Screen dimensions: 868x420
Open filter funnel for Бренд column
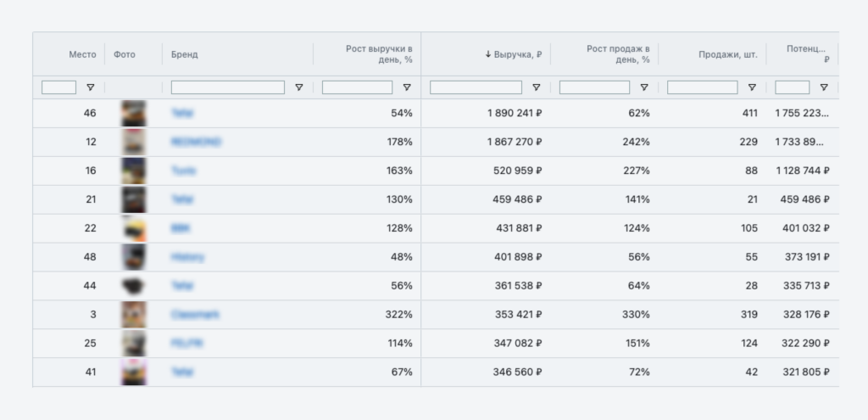(x=298, y=87)
